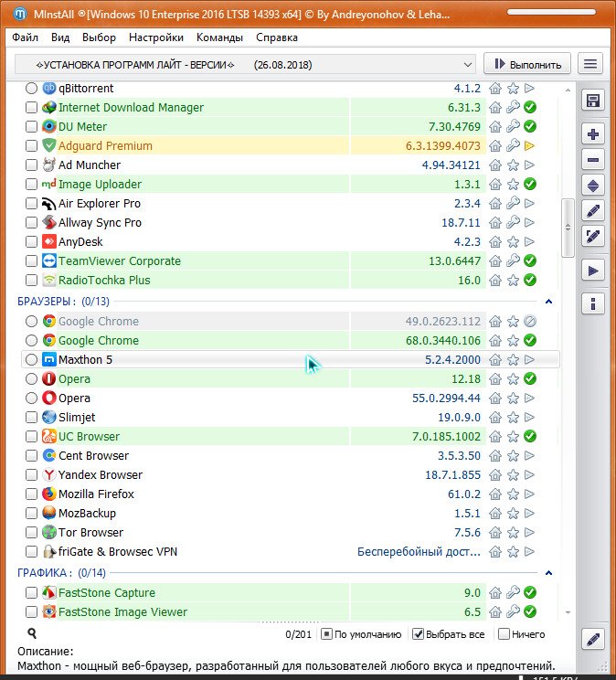The height and width of the screenshot is (680, 616).
Task: Select the FastStone Image Viewer row
Action: 290,611
